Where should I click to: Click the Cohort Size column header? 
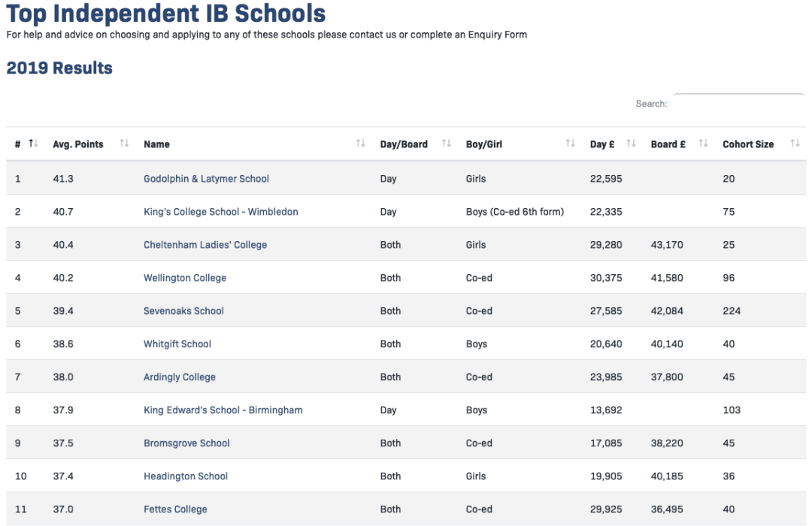pos(748,144)
